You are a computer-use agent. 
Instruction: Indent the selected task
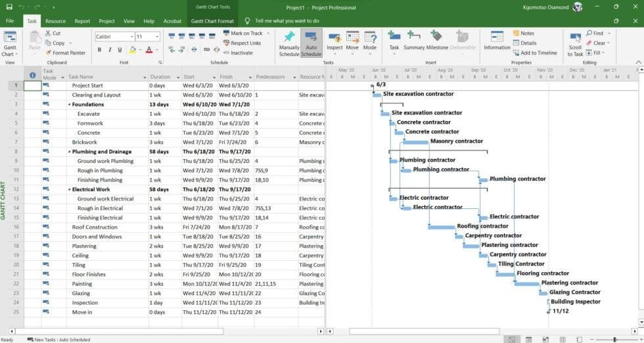pos(182,50)
